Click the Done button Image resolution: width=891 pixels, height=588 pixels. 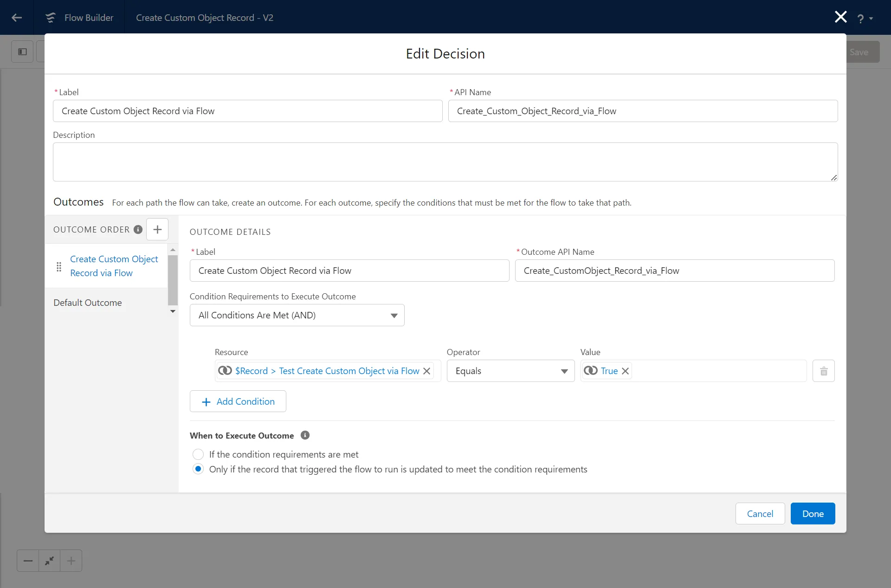pyautogui.click(x=813, y=514)
